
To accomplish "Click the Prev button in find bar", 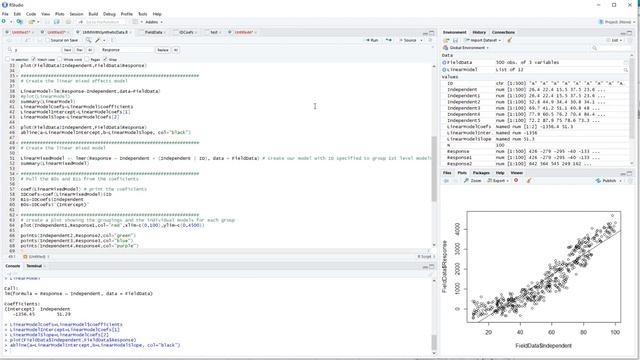I will (80, 50).
